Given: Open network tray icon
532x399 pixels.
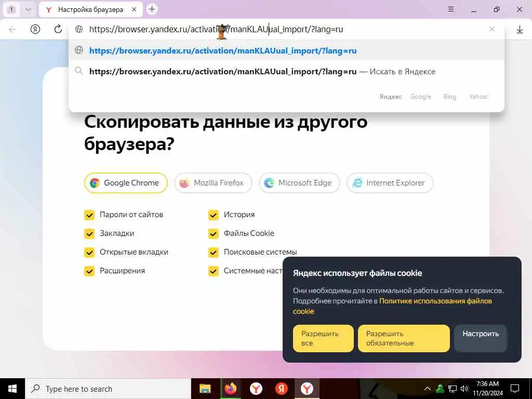Looking at the screenshot, I should pyautogui.click(x=453, y=389).
